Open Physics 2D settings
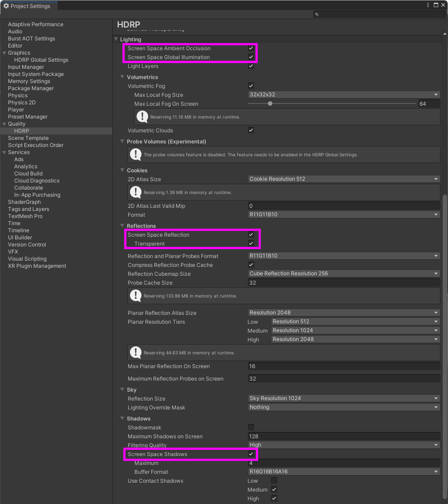Screen dimensions: 448x504 (x=22, y=103)
